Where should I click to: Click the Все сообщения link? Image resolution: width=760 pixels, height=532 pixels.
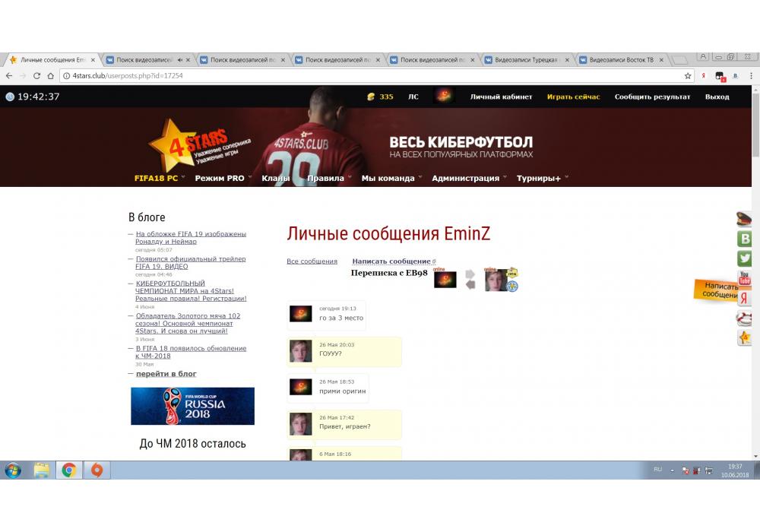click(x=312, y=261)
